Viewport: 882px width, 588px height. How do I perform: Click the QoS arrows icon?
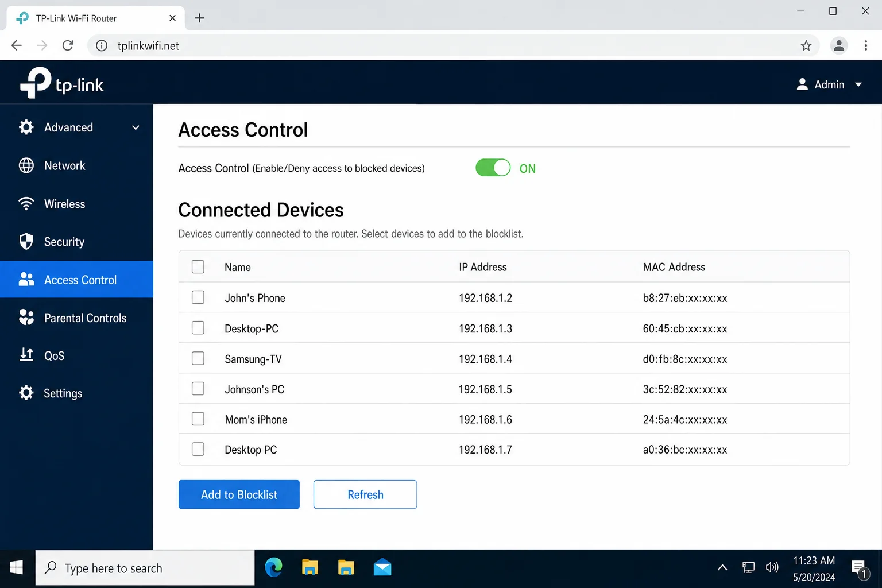(26, 355)
